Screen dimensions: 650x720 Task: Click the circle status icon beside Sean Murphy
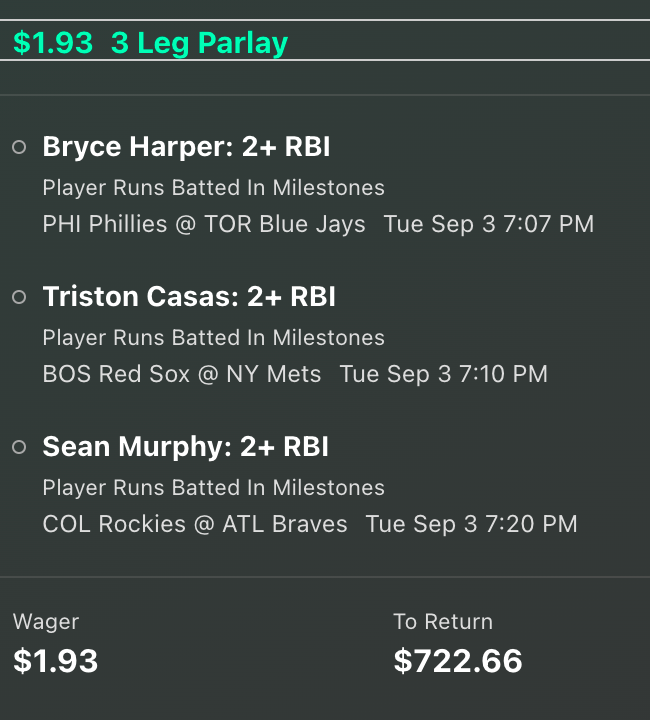click(19, 447)
